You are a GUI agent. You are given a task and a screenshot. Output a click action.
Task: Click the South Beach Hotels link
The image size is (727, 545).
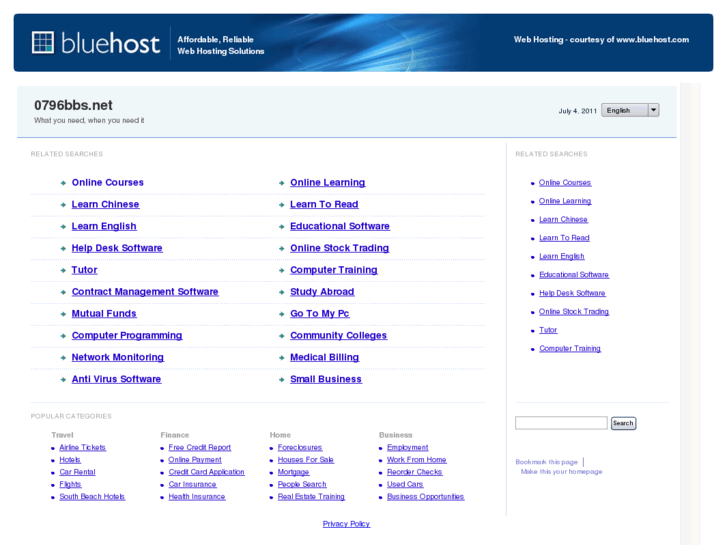tap(92, 497)
